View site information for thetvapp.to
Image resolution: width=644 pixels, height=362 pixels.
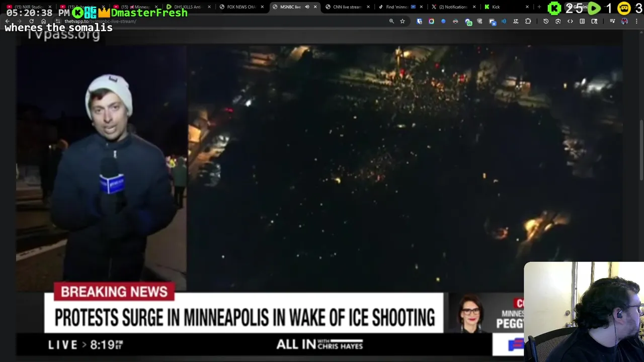coord(58,21)
